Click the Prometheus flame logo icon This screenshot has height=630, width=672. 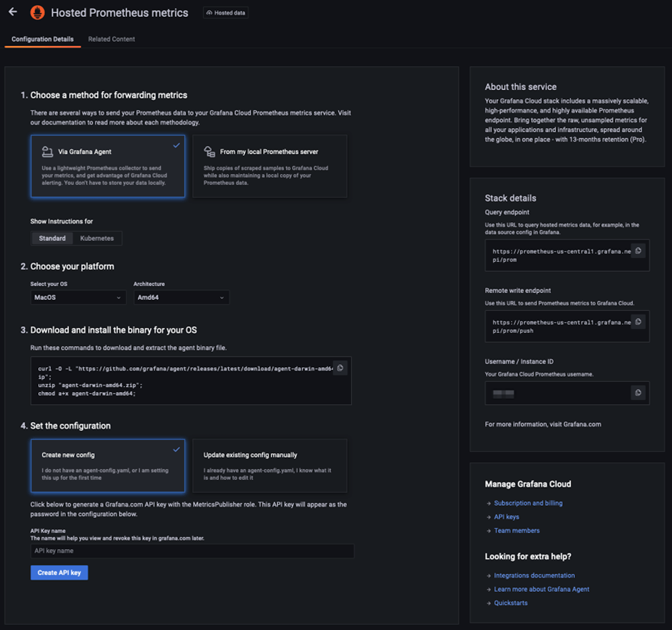pyautogui.click(x=37, y=13)
